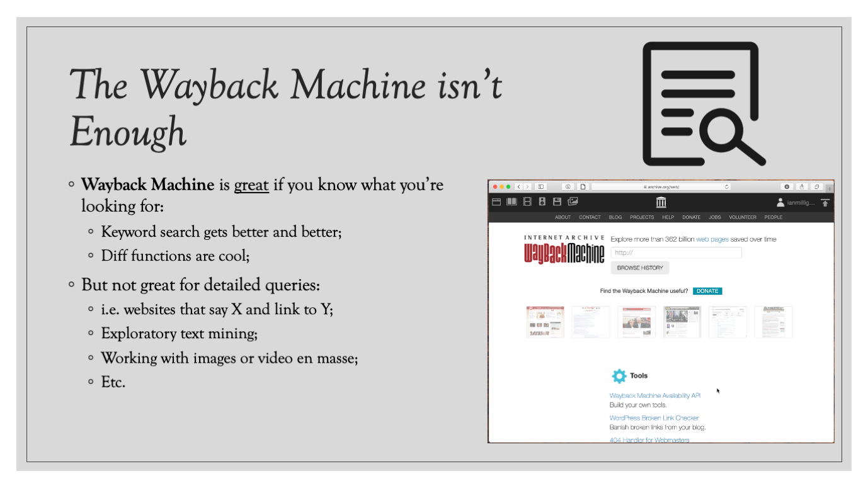Open 404 Handler for Webmasters link

coord(649,440)
